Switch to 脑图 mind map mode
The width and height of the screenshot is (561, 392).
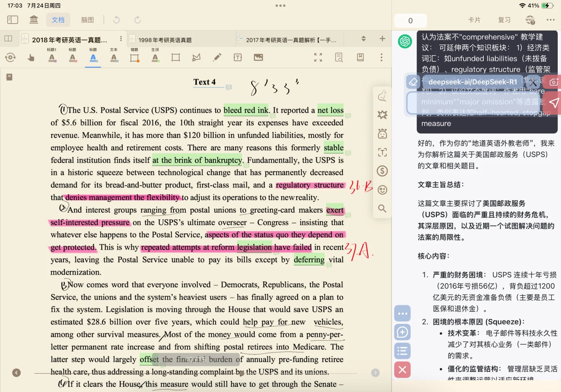(87, 20)
